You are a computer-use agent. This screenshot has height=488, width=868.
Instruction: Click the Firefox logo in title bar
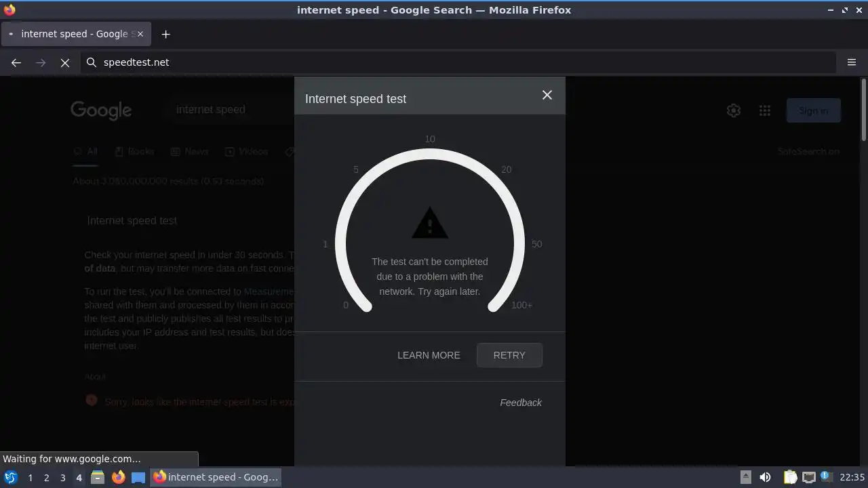point(9,9)
